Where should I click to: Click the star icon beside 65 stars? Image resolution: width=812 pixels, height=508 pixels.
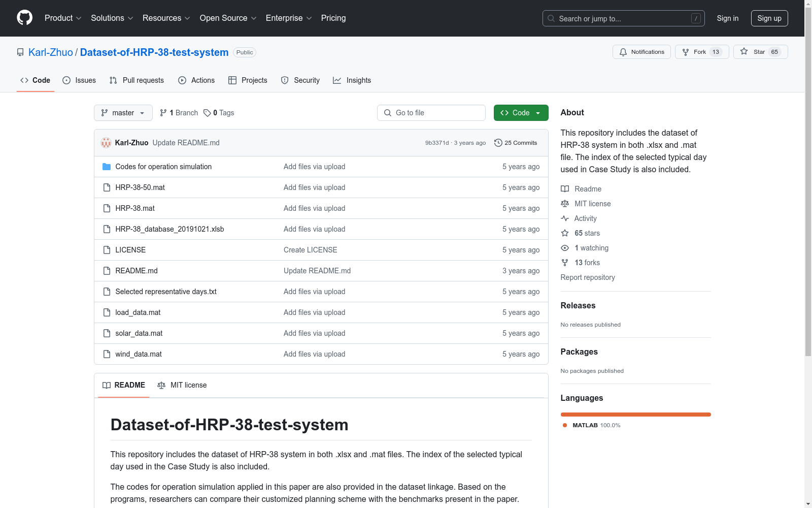[565, 233]
